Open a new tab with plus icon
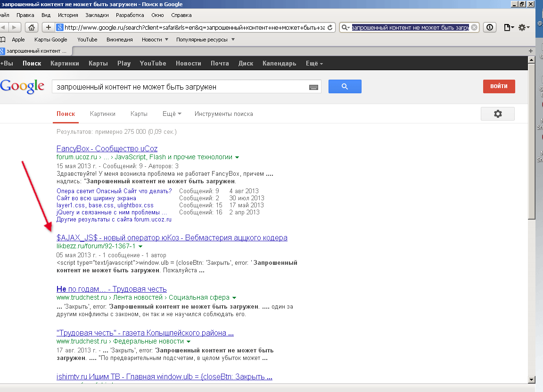 [x=531, y=51]
